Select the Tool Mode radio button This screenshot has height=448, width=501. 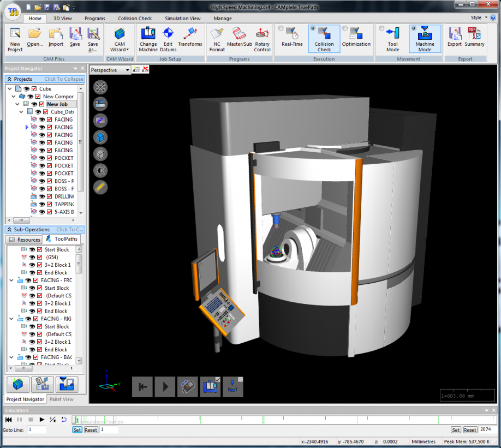(381, 28)
